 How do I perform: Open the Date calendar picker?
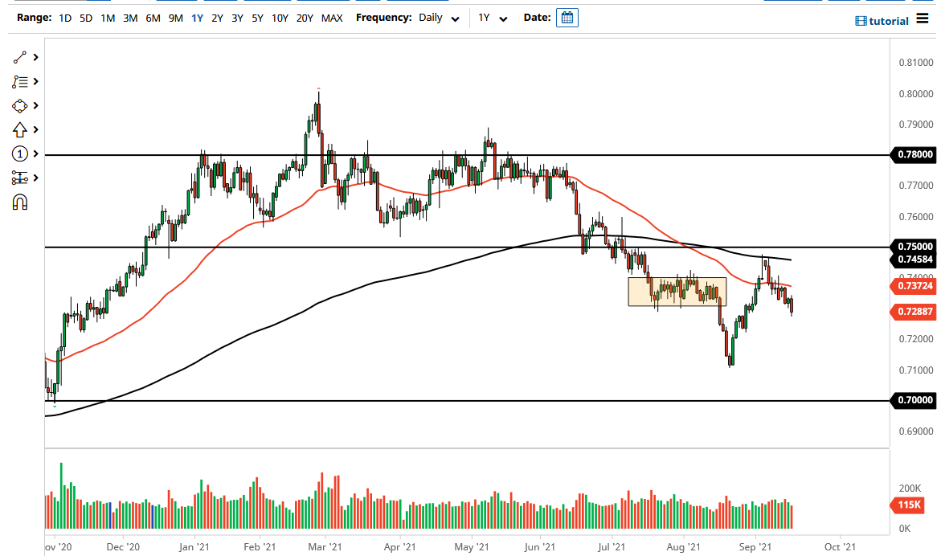(567, 17)
